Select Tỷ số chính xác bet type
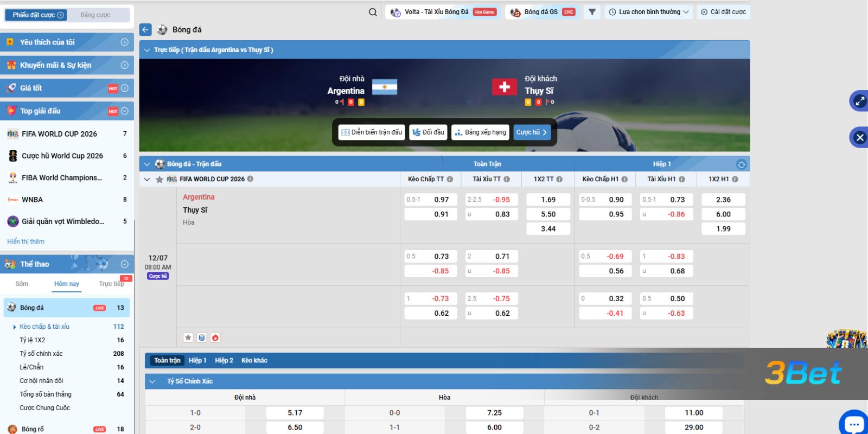This screenshot has width=868, height=434. pos(41,354)
